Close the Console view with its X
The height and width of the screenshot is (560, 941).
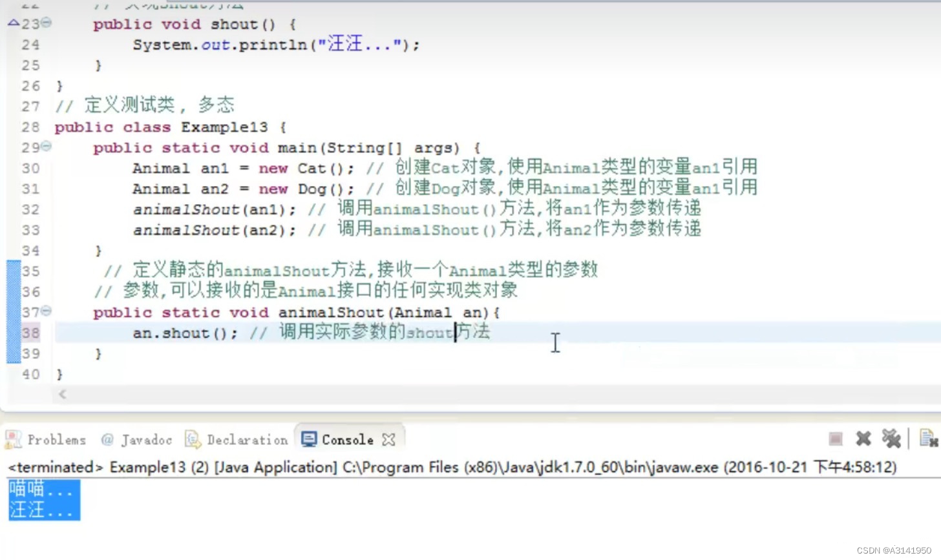coord(388,440)
